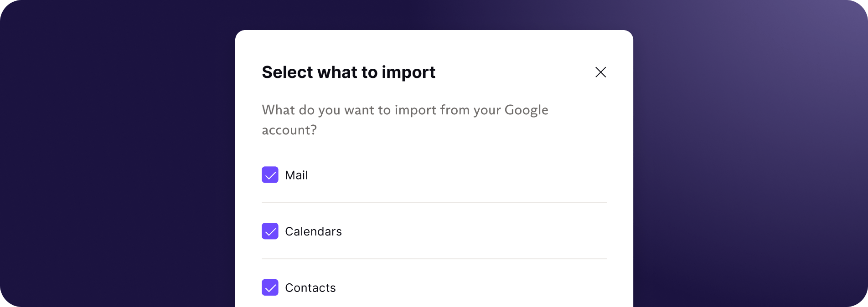Click the divider line below Mail
This screenshot has height=307, width=868.
(x=434, y=203)
